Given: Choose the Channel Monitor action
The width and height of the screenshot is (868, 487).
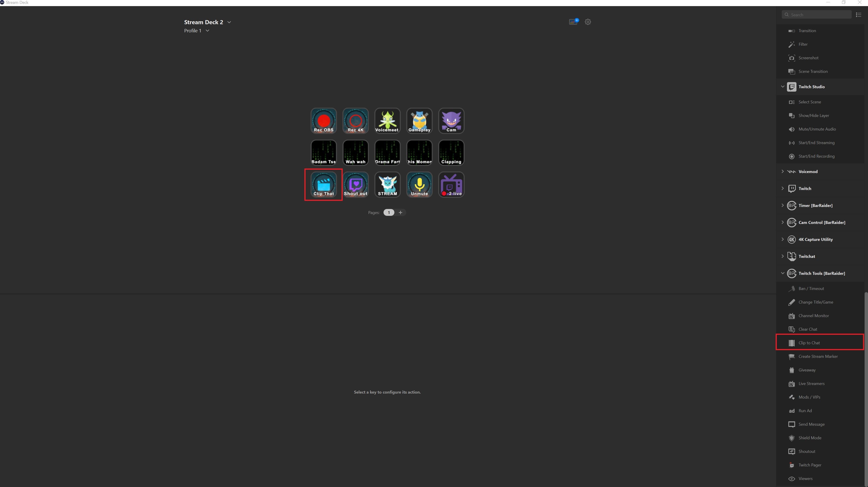Looking at the screenshot, I should coord(820,316).
